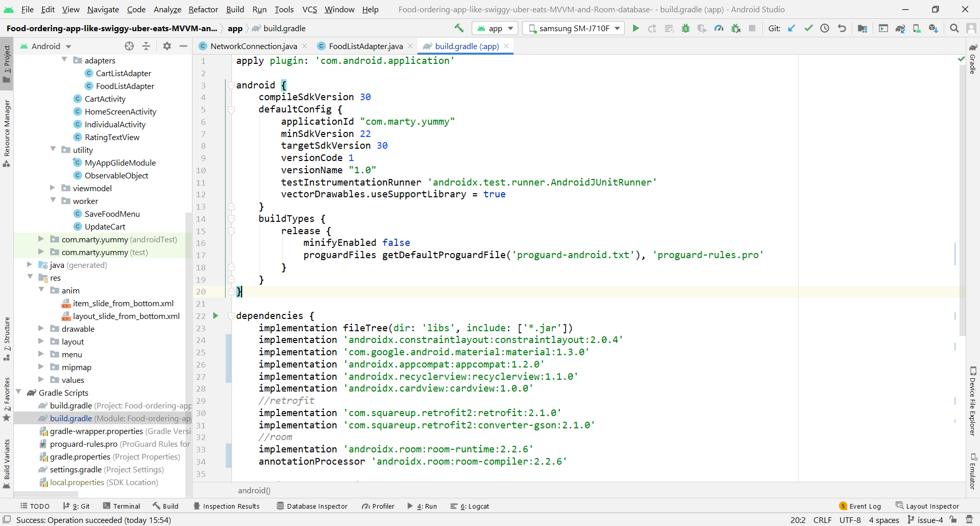Expand the viewmodel folder
This screenshot has width=980, height=526.
coord(53,188)
